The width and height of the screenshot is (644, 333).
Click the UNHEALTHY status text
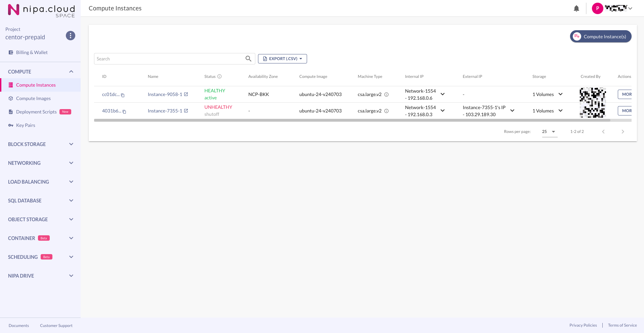pos(218,107)
